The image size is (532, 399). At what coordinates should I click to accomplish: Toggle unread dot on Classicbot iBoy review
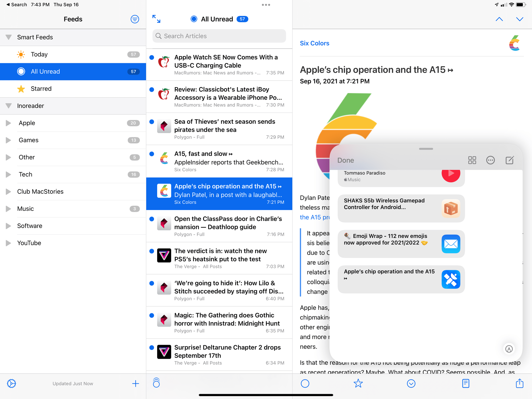152,90
